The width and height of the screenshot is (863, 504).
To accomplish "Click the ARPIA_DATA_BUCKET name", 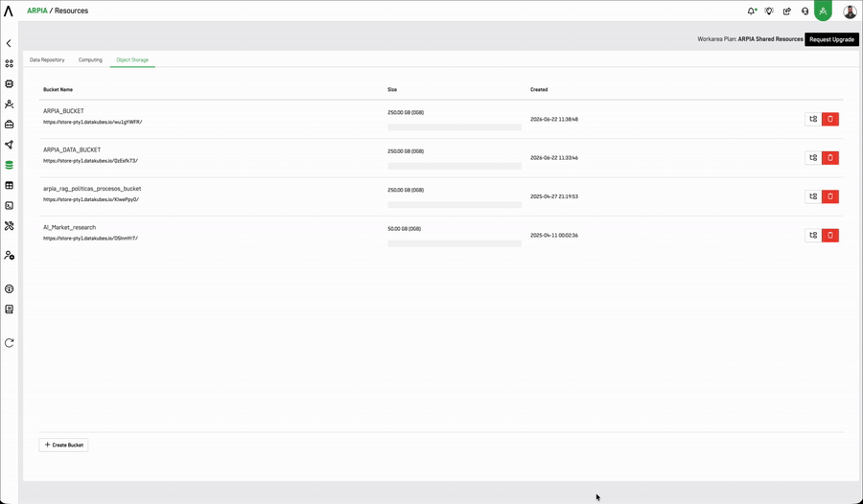I will click(72, 149).
